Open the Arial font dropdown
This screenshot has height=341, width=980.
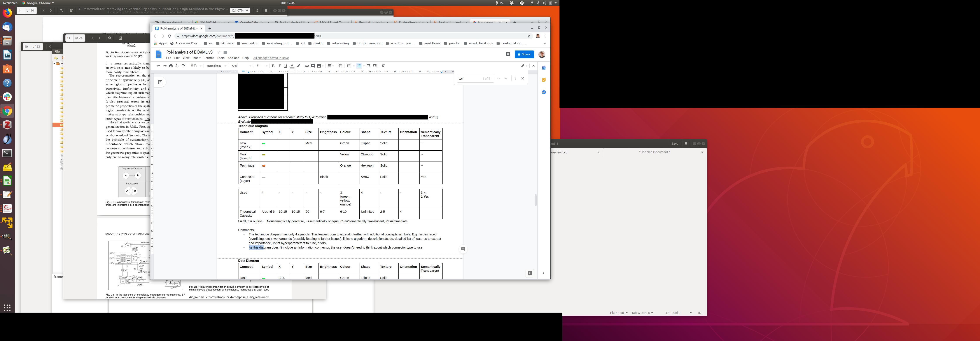[241, 66]
